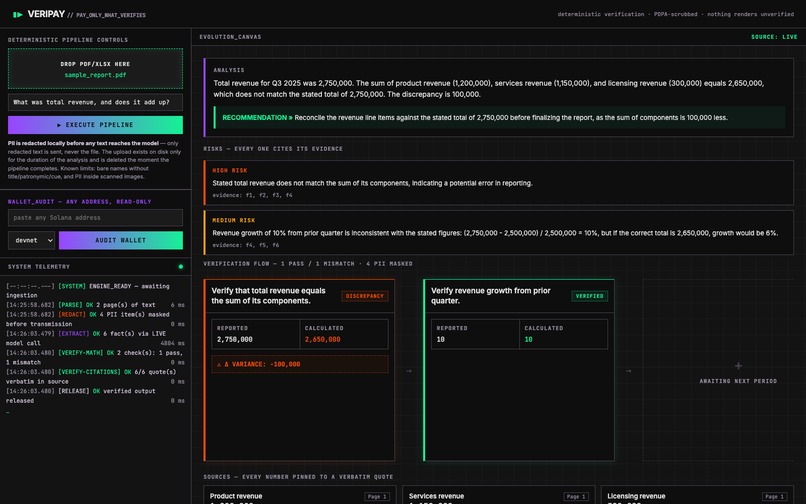Click the [VERIFY-CITATIONS] telemetry log tag

point(89,372)
